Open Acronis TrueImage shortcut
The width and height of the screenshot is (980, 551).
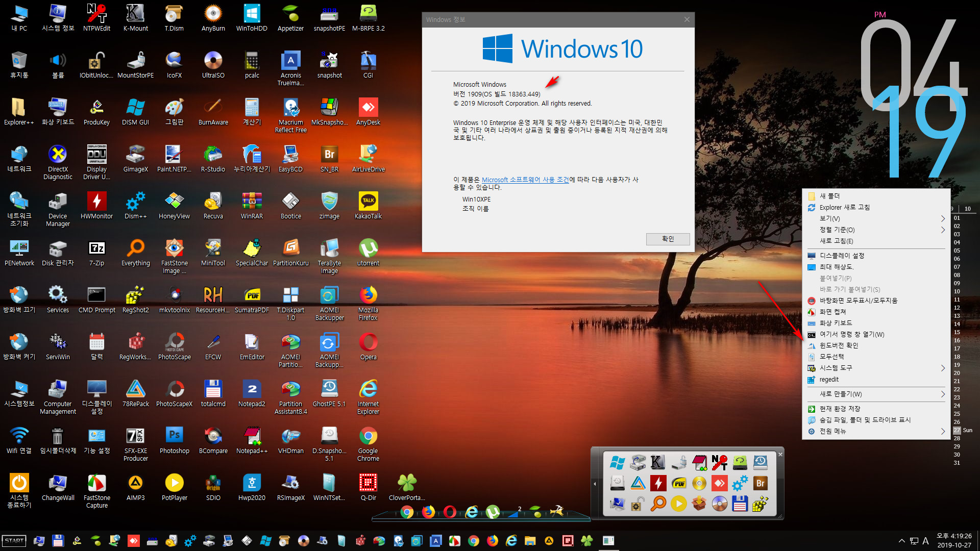coord(290,68)
